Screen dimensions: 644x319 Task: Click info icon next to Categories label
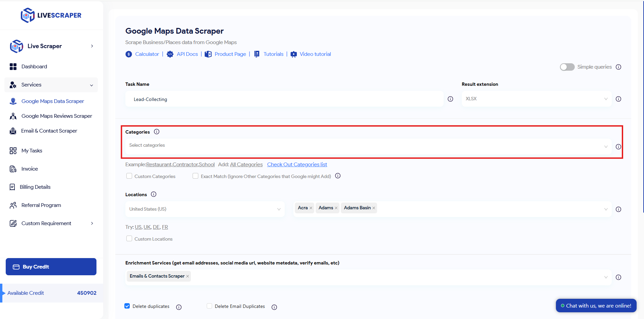click(157, 132)
